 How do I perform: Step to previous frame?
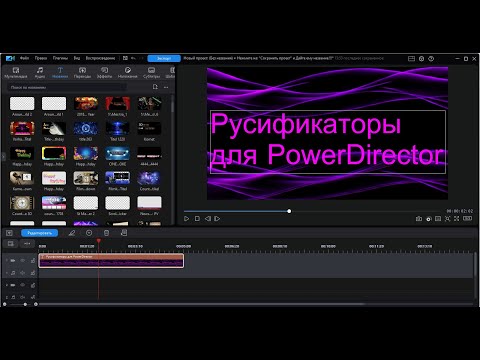point(207,219)
